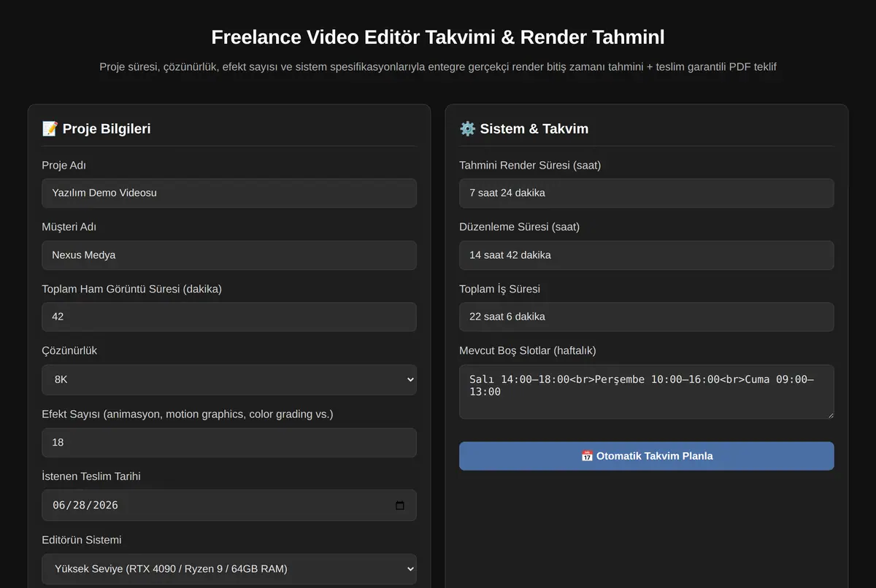Click the Efekt Sayısı field showing 18
Screen dimensions: 876x588
tap(229, 442)
